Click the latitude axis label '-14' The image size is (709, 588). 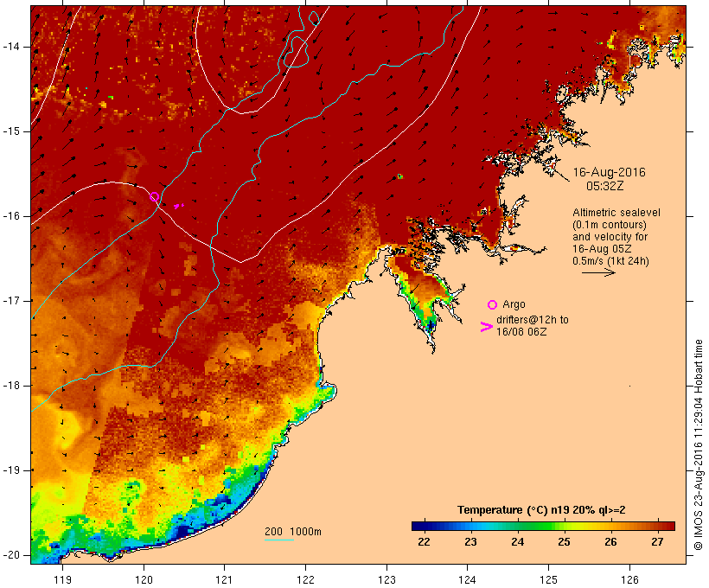coord(11,47)
